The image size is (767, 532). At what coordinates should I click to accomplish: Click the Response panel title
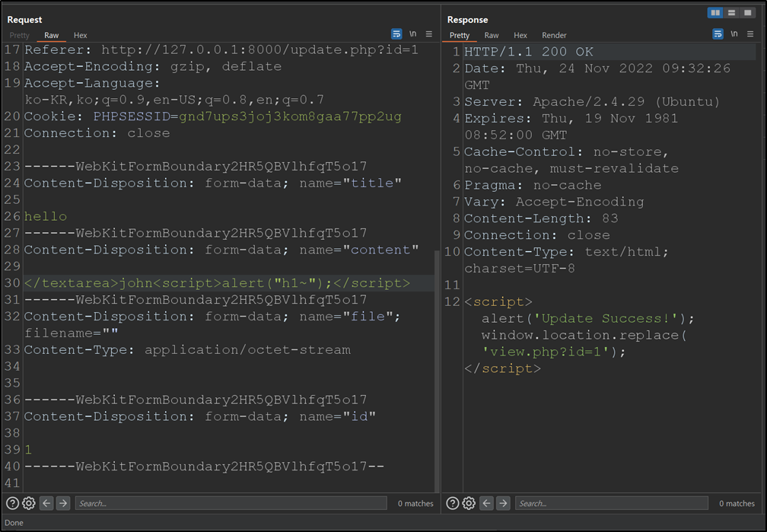[468, 20]
